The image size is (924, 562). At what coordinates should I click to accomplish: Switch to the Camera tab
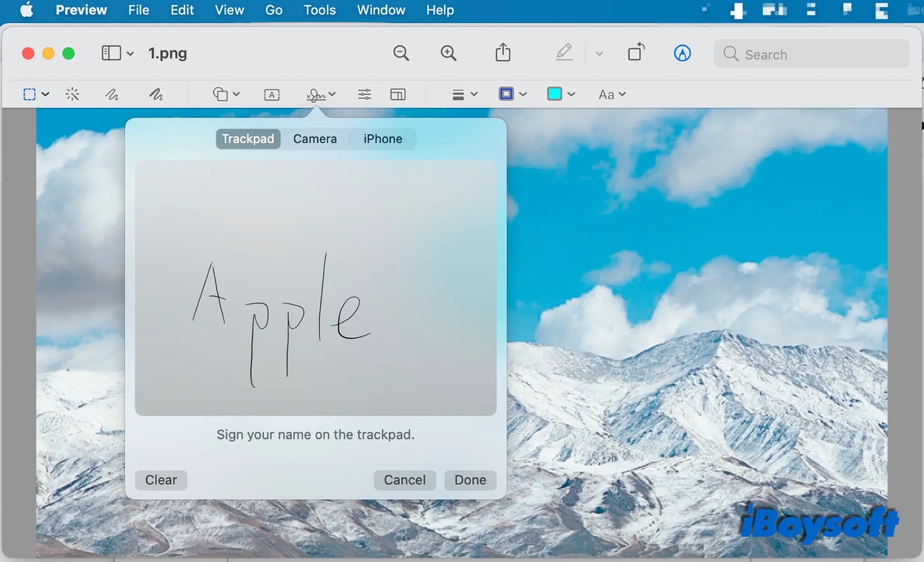point(315,138)
